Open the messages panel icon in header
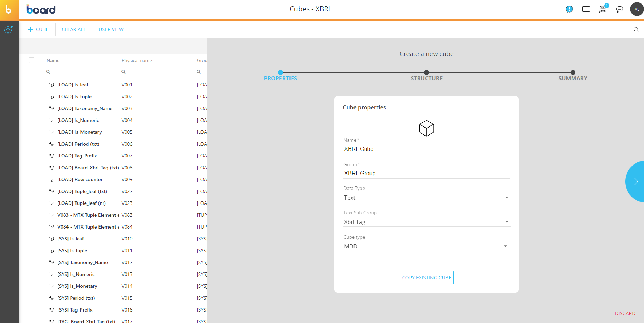The height and width of the screenshot is (323, 644). 586,9
